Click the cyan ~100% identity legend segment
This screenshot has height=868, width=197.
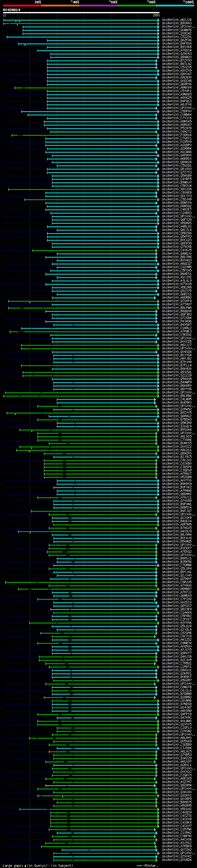[x=175, y=6]
